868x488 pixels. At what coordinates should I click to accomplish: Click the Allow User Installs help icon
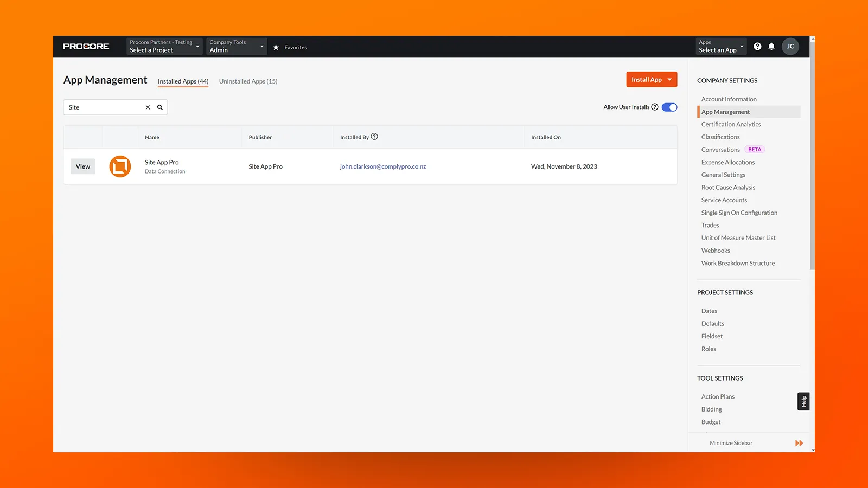point(655,107)
